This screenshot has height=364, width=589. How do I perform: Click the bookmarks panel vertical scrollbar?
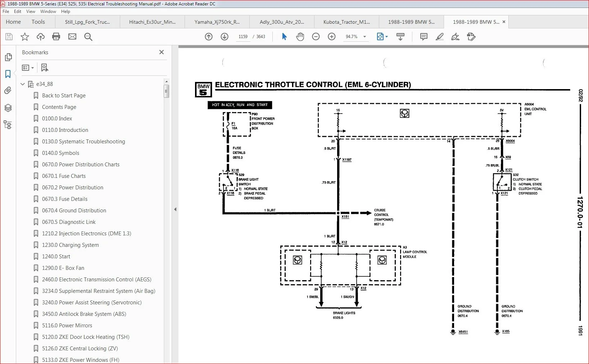point(166,91)
